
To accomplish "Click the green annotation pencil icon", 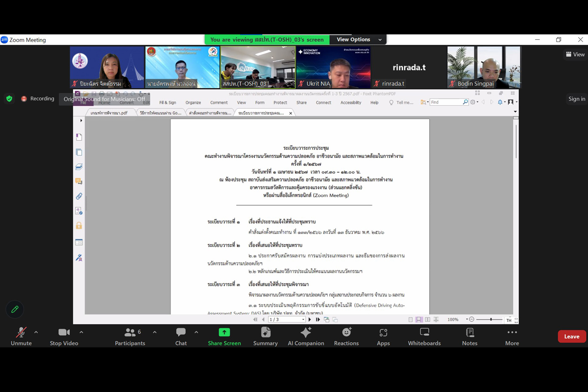I will point(15,309).
